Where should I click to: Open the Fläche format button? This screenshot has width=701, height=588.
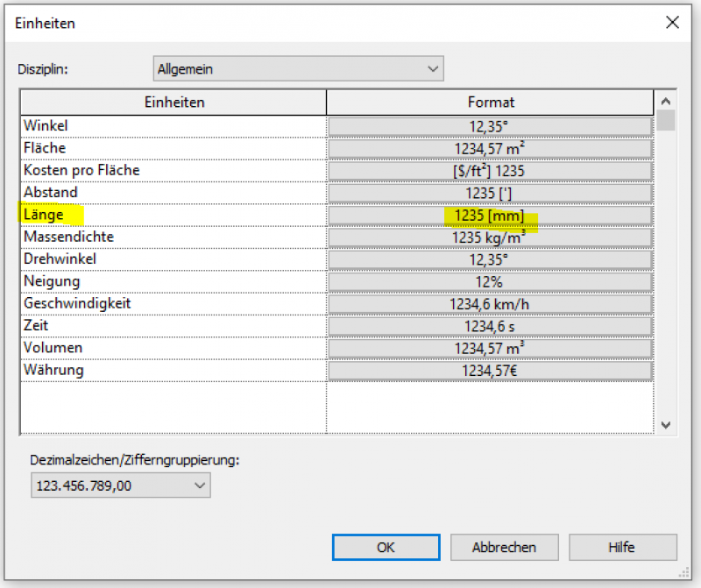(490, 148)
